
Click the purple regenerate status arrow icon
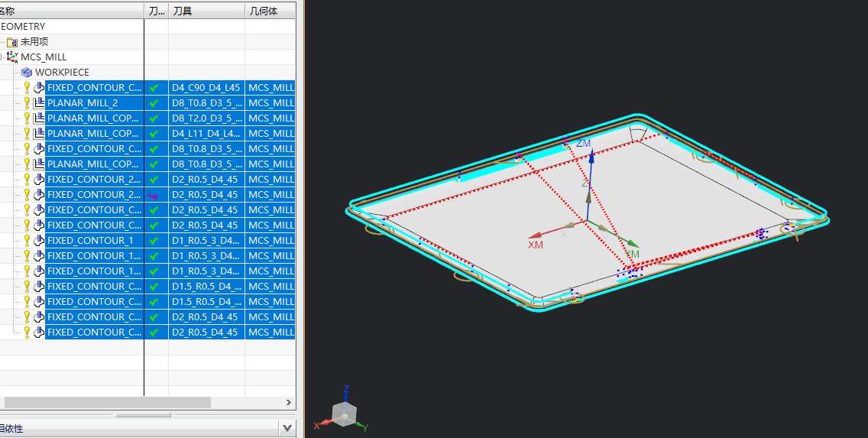[154, 195]
